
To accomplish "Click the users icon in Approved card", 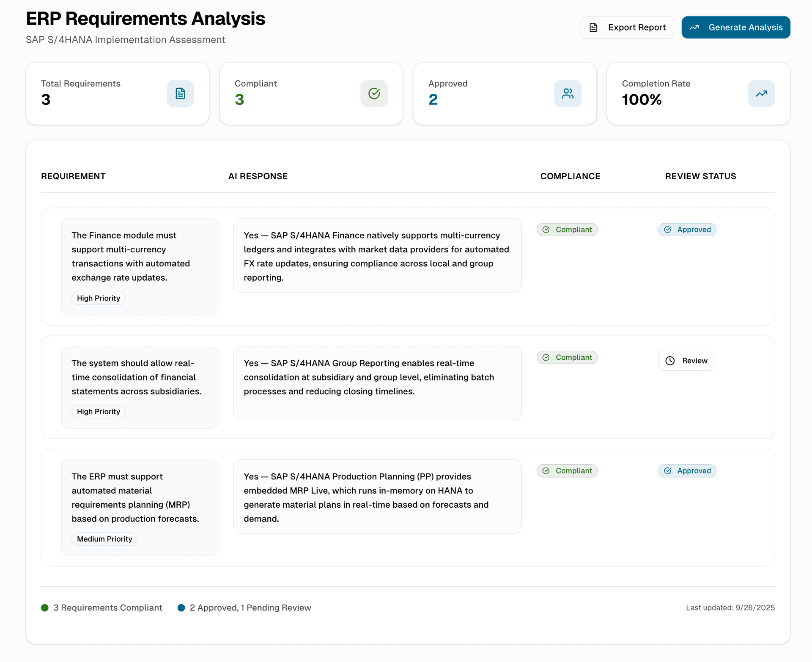I will (x=568, y=93).
